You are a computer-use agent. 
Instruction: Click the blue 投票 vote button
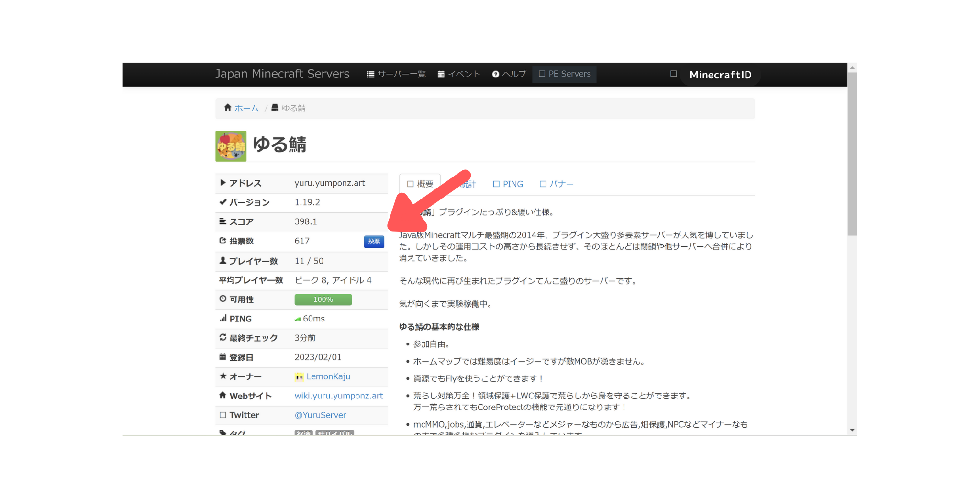click(x=374, y=242)
